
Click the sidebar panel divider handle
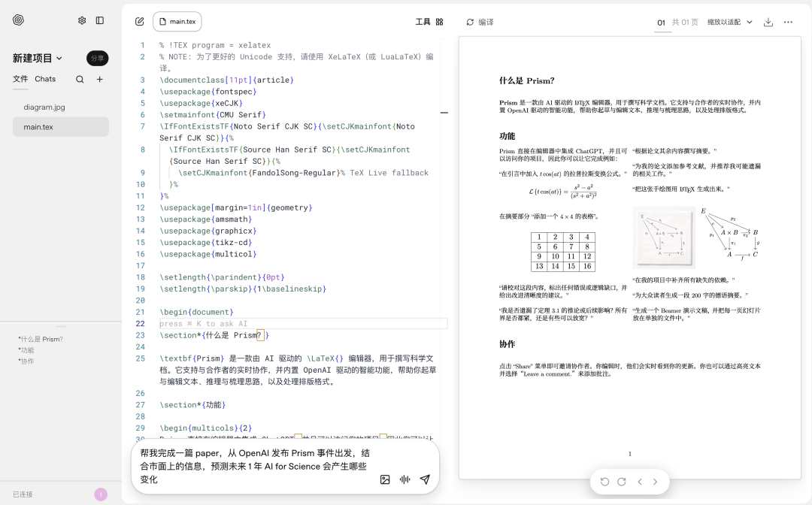(61, 326)
